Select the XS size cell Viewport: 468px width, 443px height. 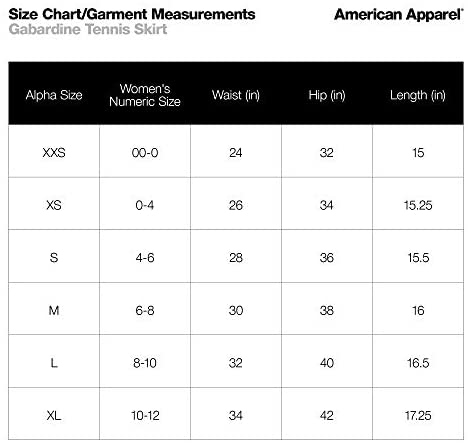(x=54, y=205)
